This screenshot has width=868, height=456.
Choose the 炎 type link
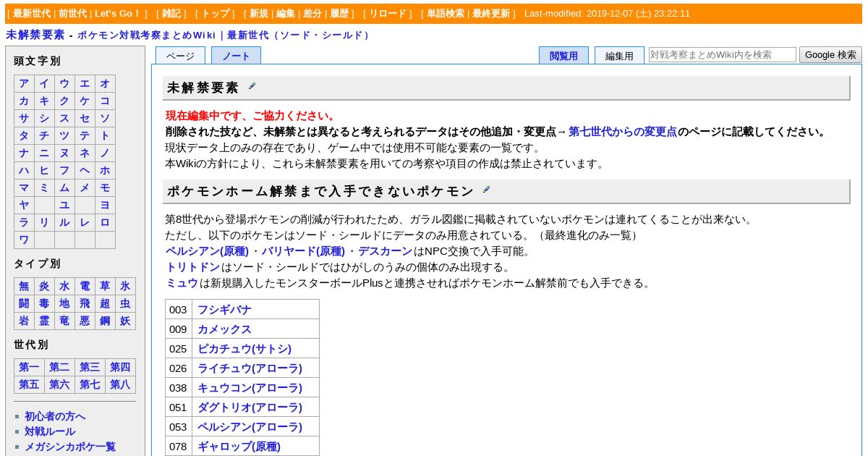(x=44, y=286)
